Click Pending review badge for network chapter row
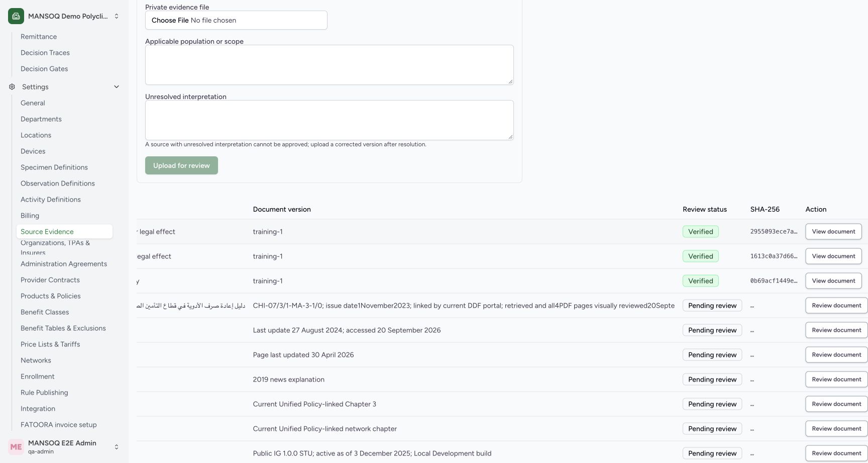The height and width of the screenshot is (463, 868). coord(712,429)
